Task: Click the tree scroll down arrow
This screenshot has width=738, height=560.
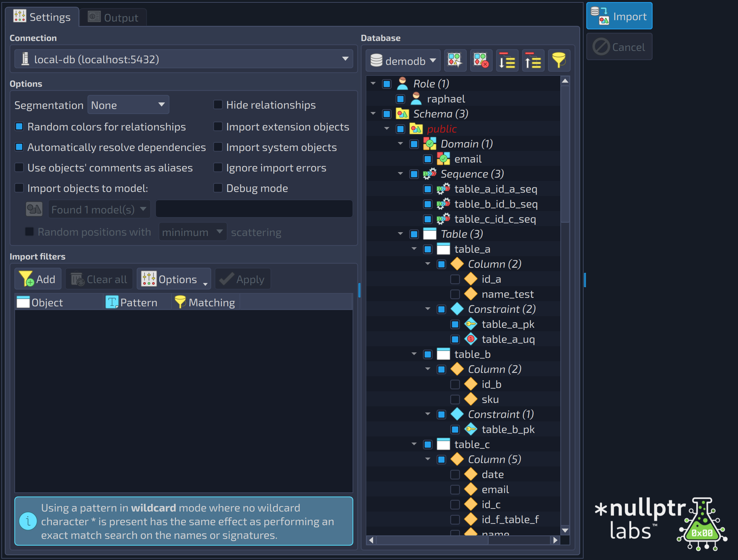Action: (565, 531)
